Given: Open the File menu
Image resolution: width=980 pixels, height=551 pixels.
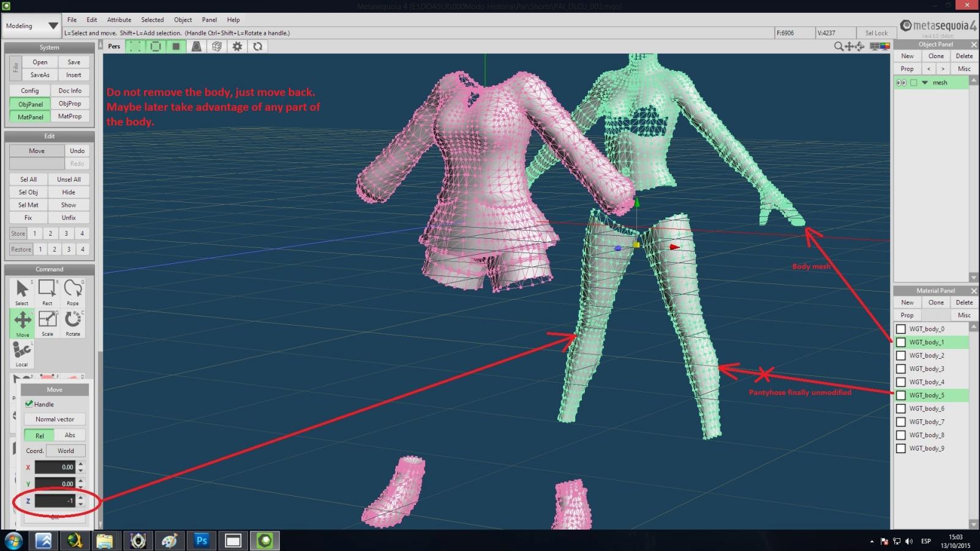Looking at the screenshot, I should click(x=72, y=20).
